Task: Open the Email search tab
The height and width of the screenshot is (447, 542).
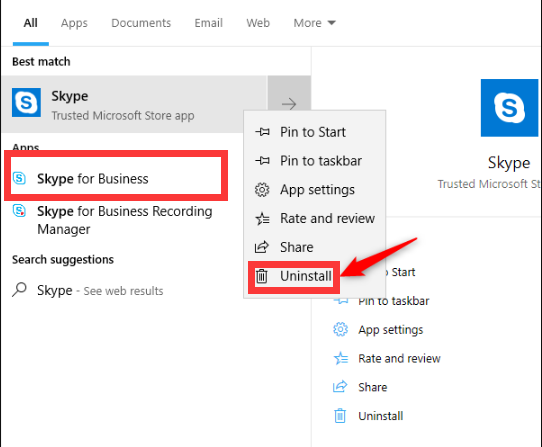Action: coord(208,23)
